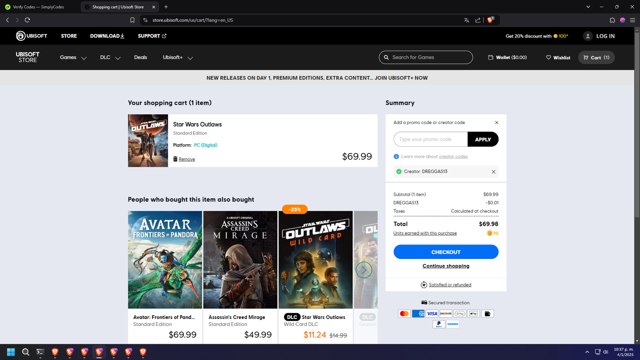640x360 pixels.
Task: Click the APPLY promo code button
Action: [x=483, y=139]
